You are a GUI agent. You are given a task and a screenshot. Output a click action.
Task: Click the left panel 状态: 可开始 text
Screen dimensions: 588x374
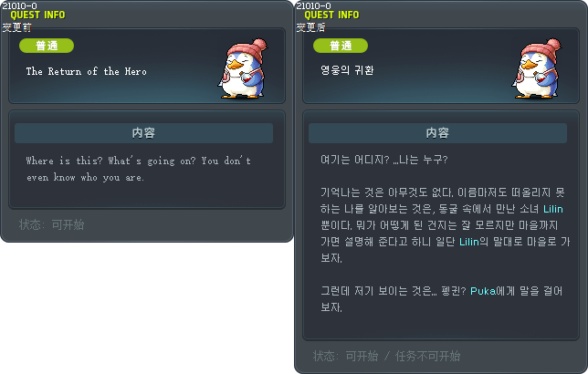click(x=52, y=224)
